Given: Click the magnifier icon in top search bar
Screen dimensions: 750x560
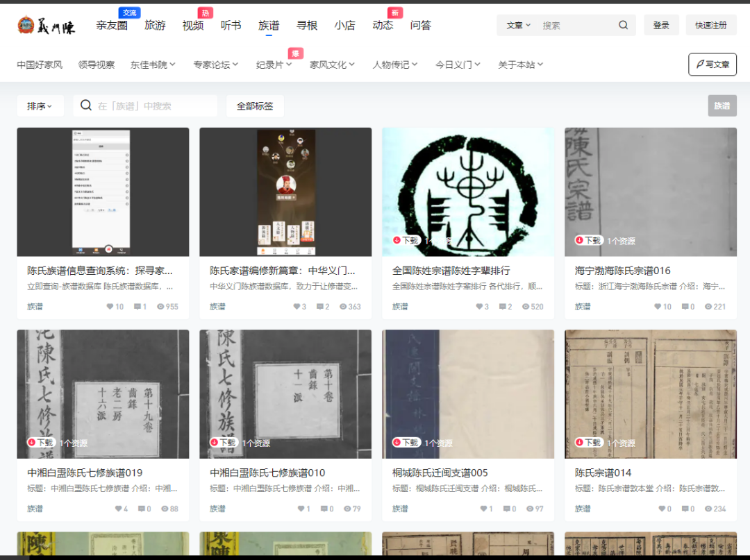Looking at the screenshot, I should pos(623,25).
